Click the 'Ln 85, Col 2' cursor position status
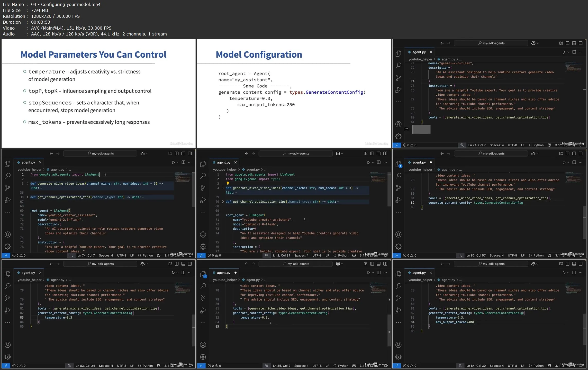Image resolution: width=588 pixels, height=370 pixels. point(281,366)
